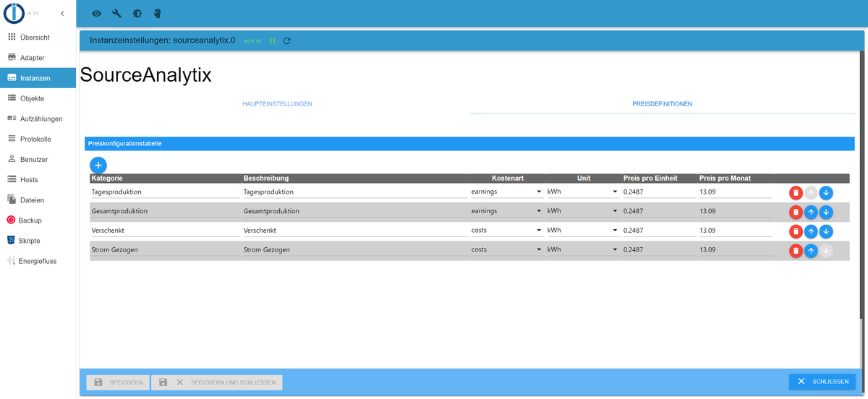
Task: Edit the Verschenkt Beschreibung field
Action: [355, 230]
